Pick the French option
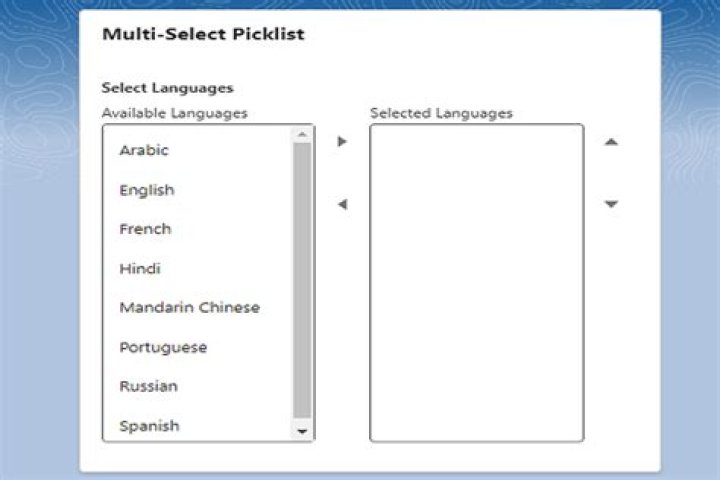 tap(145, 229)
